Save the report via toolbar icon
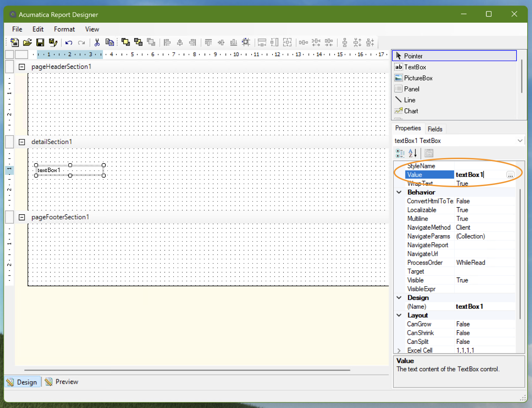The width and height of the screenshot is (532, 408). point(40,42)
